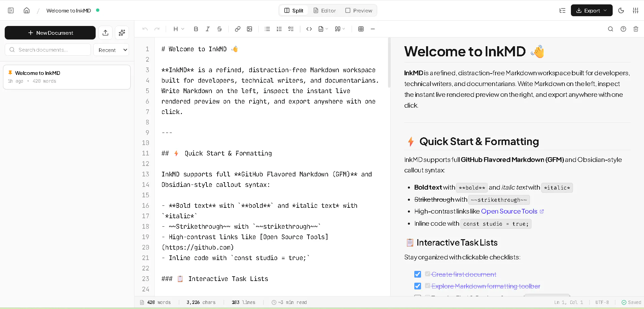
Task: Open search in document
Action: 611,29
